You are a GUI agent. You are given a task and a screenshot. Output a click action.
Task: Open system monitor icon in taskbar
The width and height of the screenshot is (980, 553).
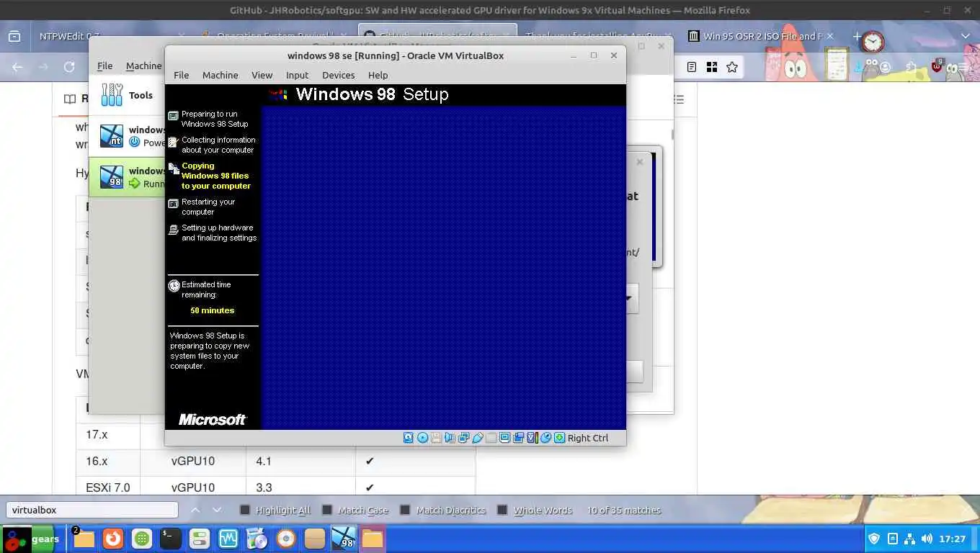pos(228,539)
